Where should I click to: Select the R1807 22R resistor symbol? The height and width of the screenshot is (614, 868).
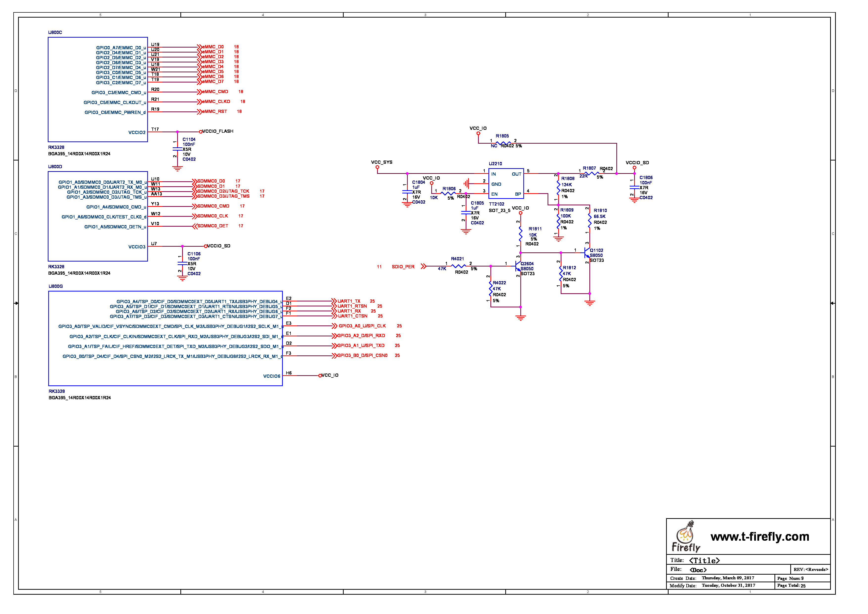(x=592, y=174)
